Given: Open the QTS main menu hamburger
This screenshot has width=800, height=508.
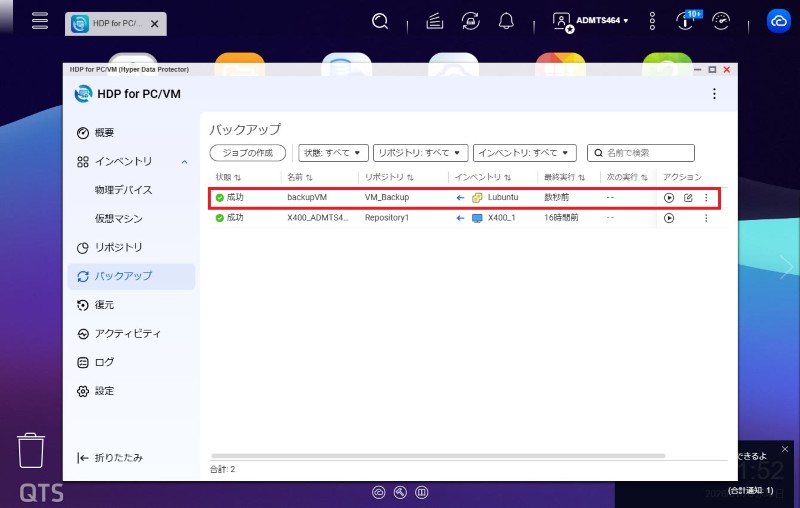Looking at the screenshot, I should coord(40,21).
